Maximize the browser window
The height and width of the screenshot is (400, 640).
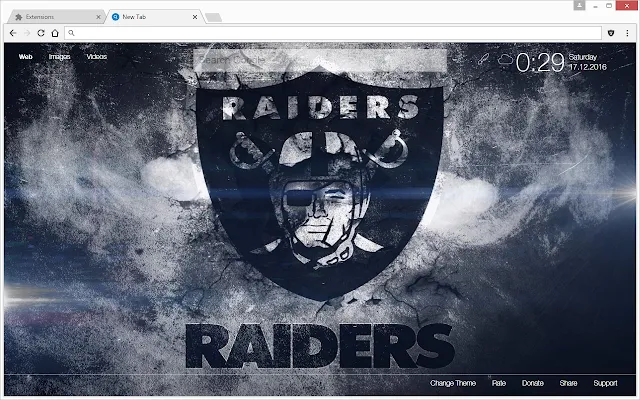tap(609, 6)
